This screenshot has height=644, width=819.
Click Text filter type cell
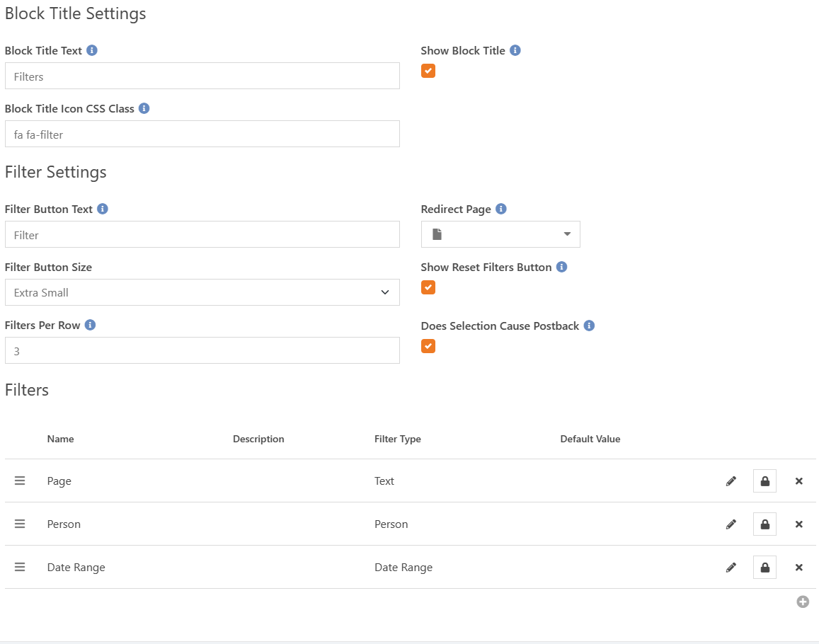click(384, 481)
